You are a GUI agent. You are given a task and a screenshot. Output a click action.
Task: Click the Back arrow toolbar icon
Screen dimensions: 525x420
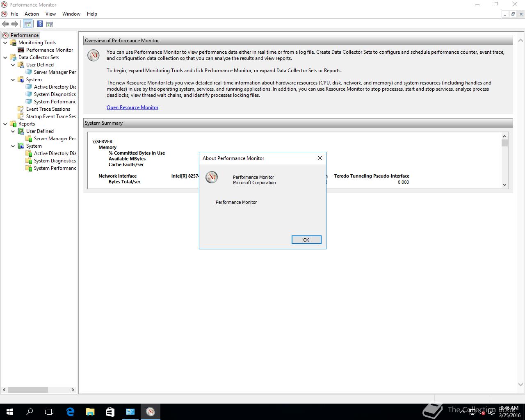click(x=5, y=24)
